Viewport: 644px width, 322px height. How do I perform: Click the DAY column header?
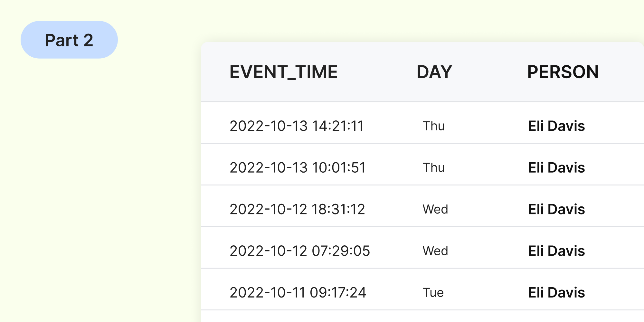coord(434,72)
